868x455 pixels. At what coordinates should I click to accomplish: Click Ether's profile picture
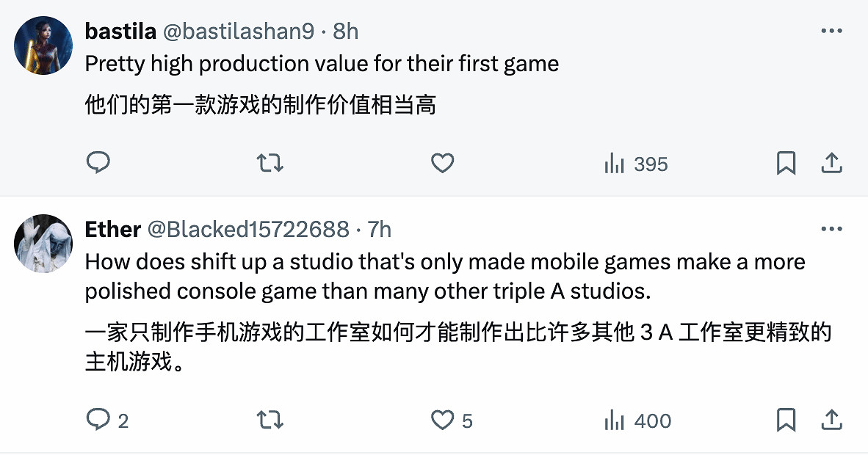[x=43, y=242]
